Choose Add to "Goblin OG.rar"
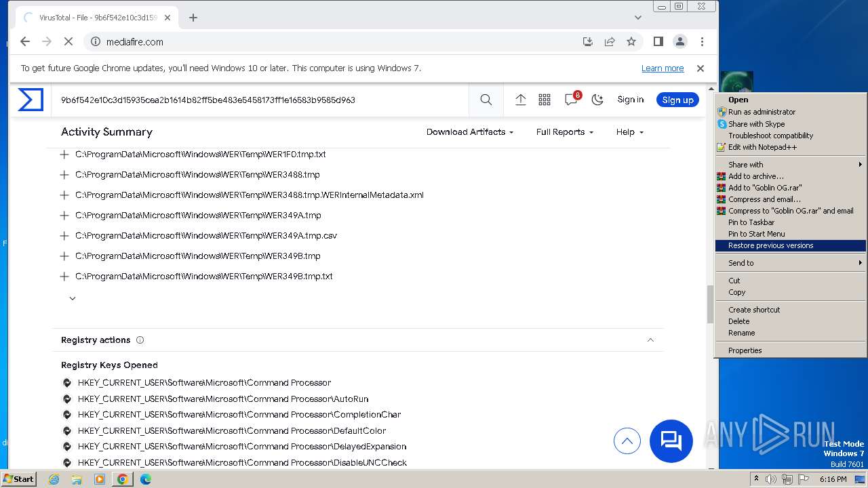The width and height of the screenshot is (868, 488). [x=791, y=188]
